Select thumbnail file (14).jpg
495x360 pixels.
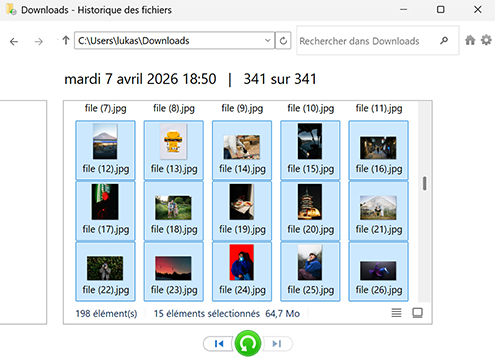242,150
